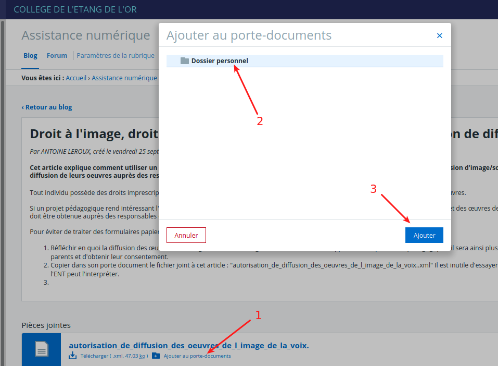The height and width of the screenshot is (366, 498).
Task: Click the Accueil breadcrumb link
Action: [x=76, y=78]
